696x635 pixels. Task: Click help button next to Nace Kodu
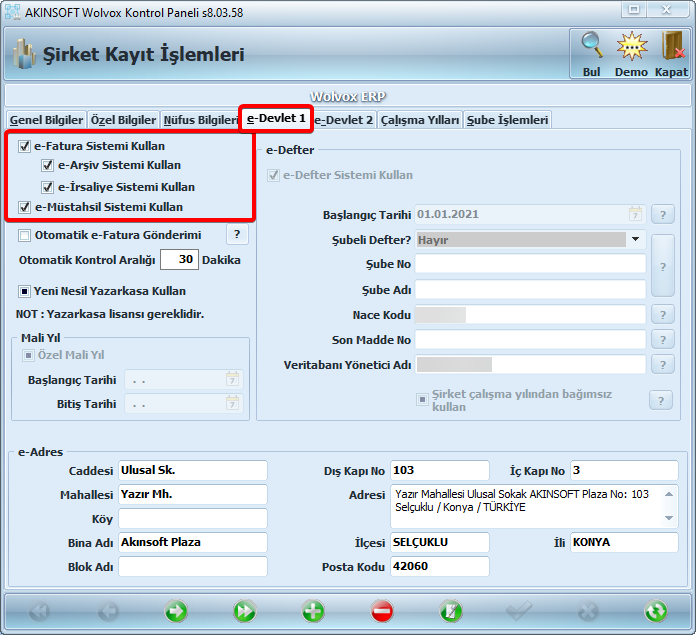663,315
